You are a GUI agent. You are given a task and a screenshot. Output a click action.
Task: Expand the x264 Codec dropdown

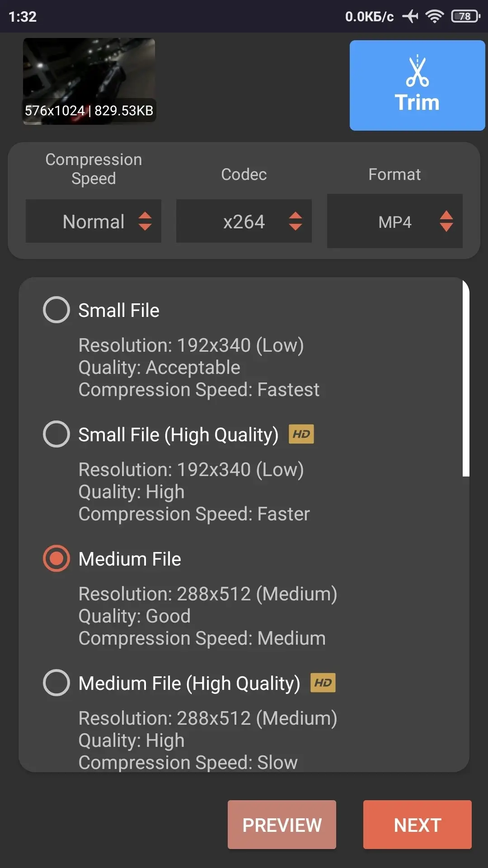click(244, 222)
